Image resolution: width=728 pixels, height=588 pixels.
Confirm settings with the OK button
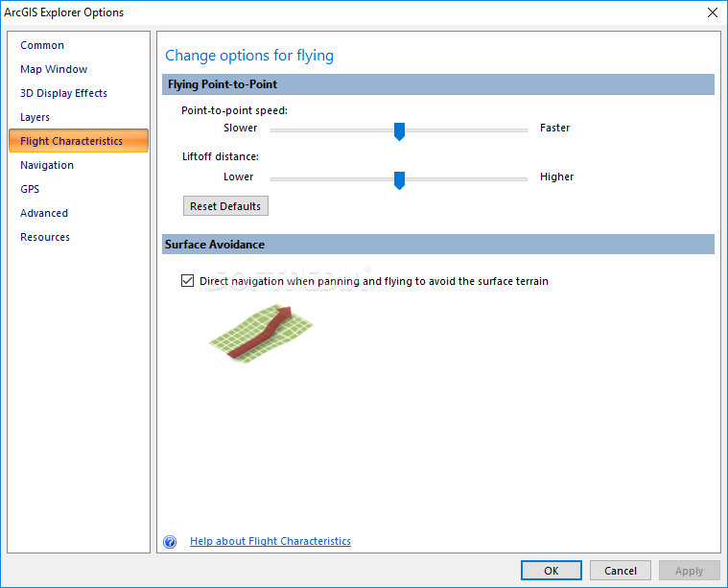pyautogui.click(x=552, y=571)
